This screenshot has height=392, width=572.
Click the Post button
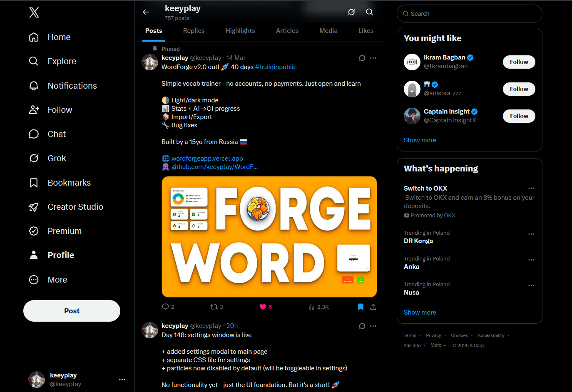point(72,311)
